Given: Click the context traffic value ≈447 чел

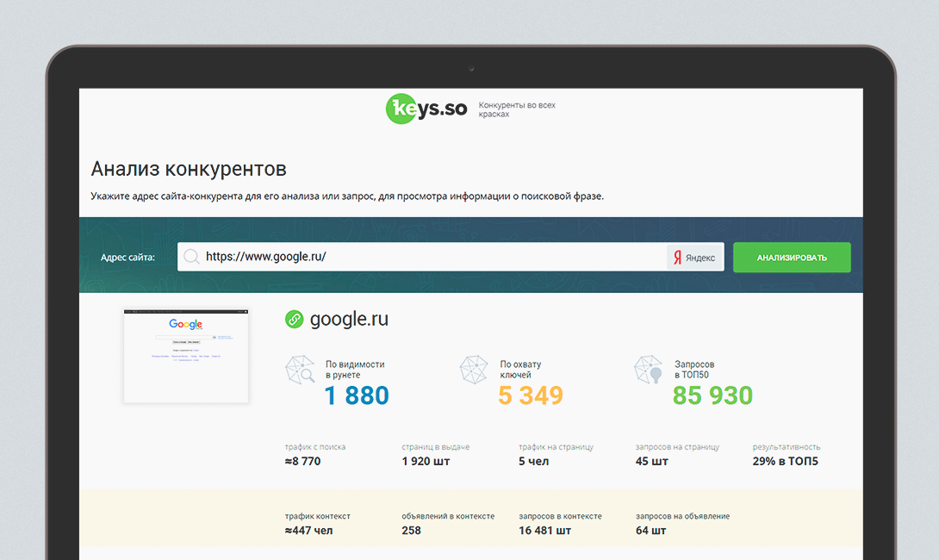Looking at the screenshot, I should 309,531.
